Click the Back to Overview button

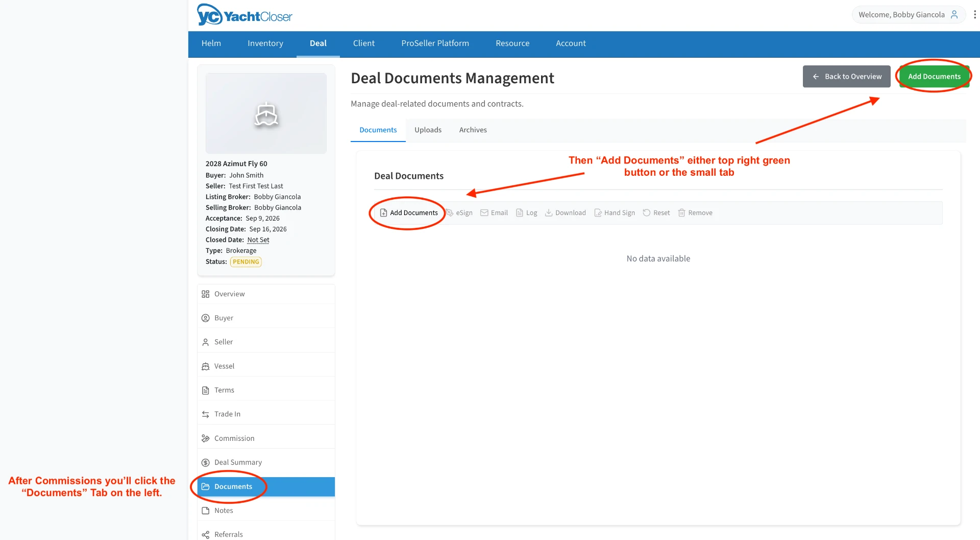click(x=847, y=77)
